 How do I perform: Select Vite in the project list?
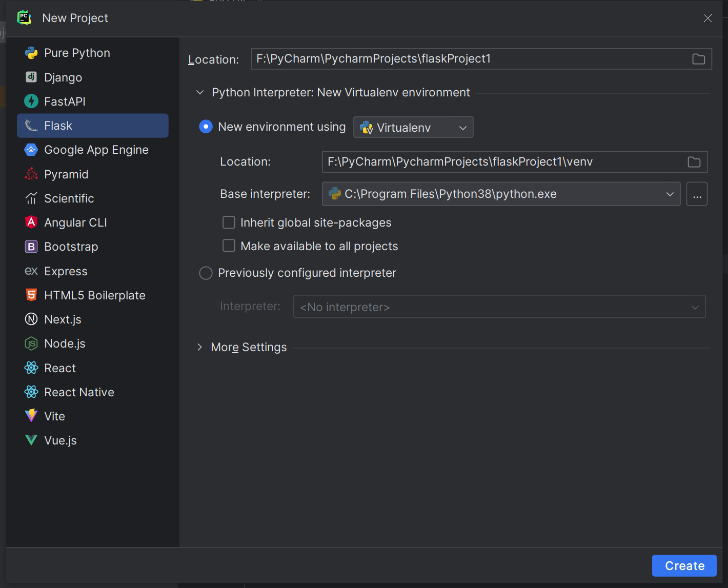93,416
